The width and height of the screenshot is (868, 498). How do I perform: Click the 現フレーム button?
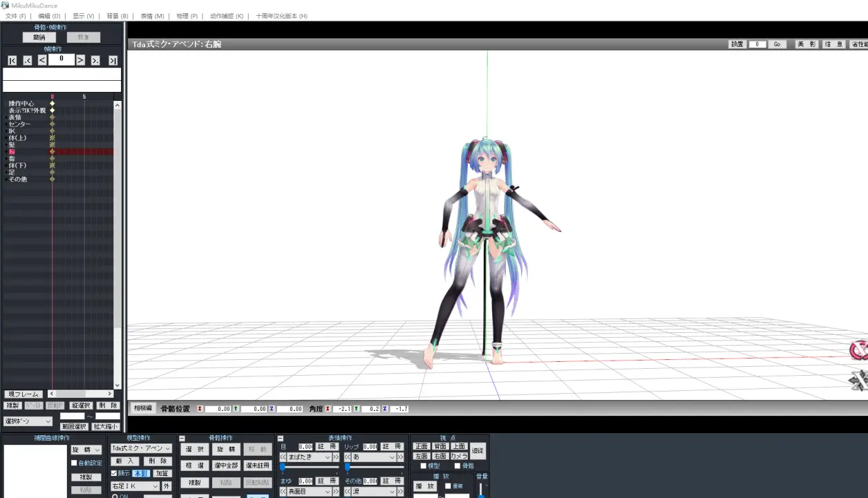23,394
